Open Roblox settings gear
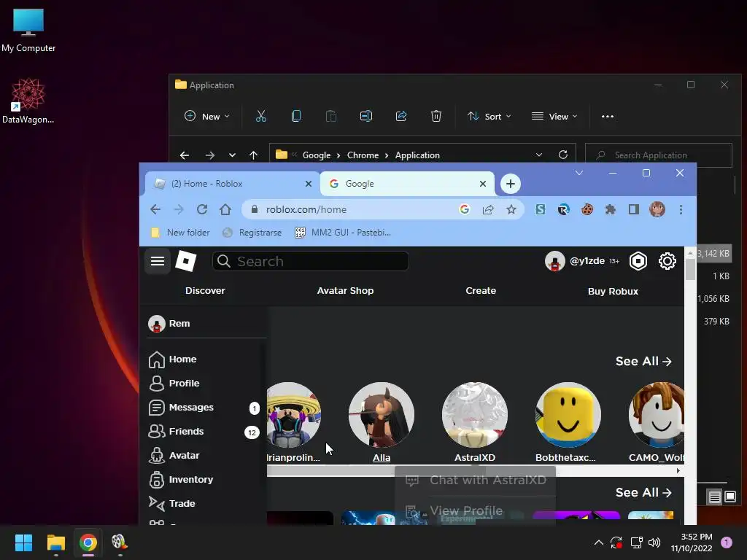This screenshot has width=747, height=560. coord(667,261)
